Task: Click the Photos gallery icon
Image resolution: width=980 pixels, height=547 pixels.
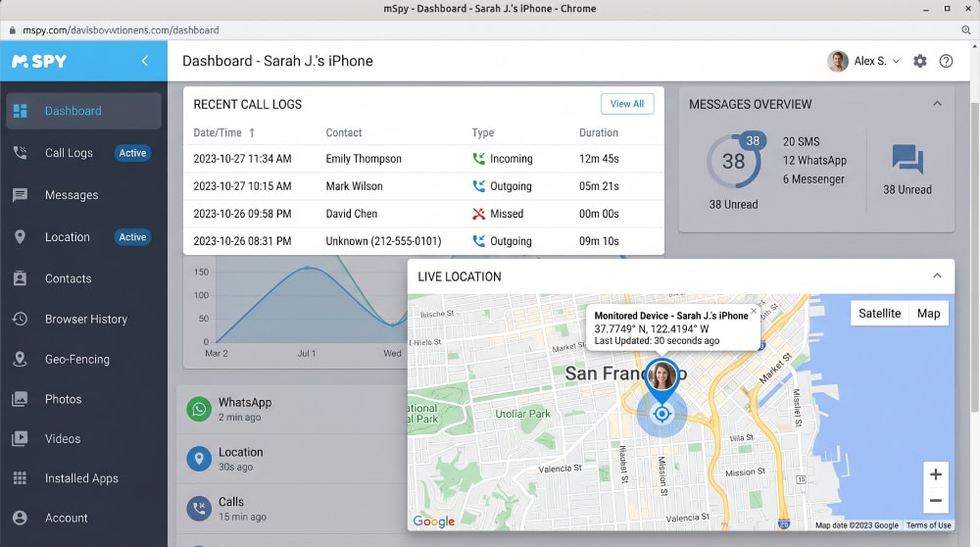Action: tap(20, 399)
